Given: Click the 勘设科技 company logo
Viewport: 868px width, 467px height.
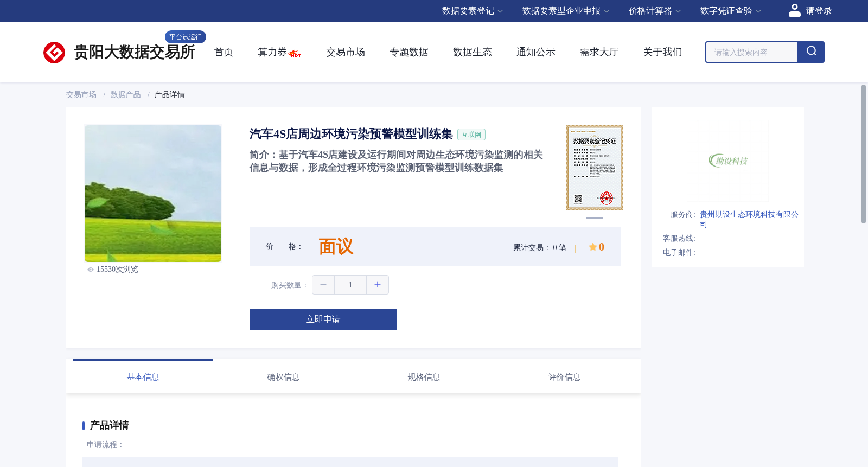Looking at the screenshot, I should click(728, 161).
